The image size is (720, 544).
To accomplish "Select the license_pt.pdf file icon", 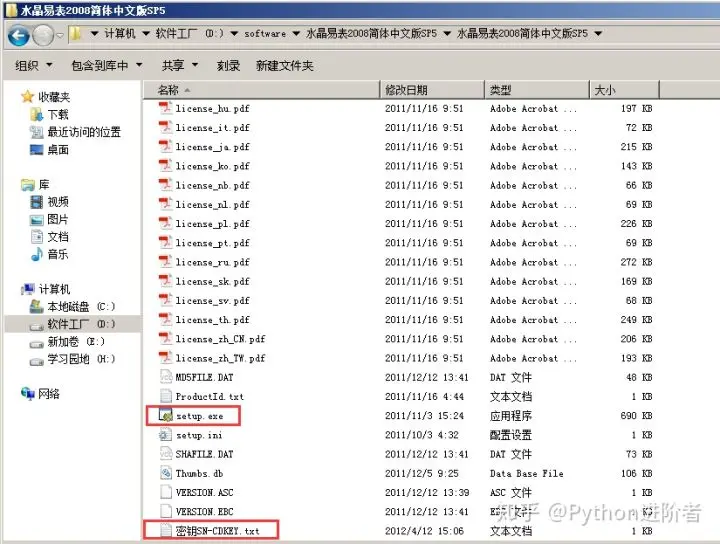I will (x=165, y=242).
